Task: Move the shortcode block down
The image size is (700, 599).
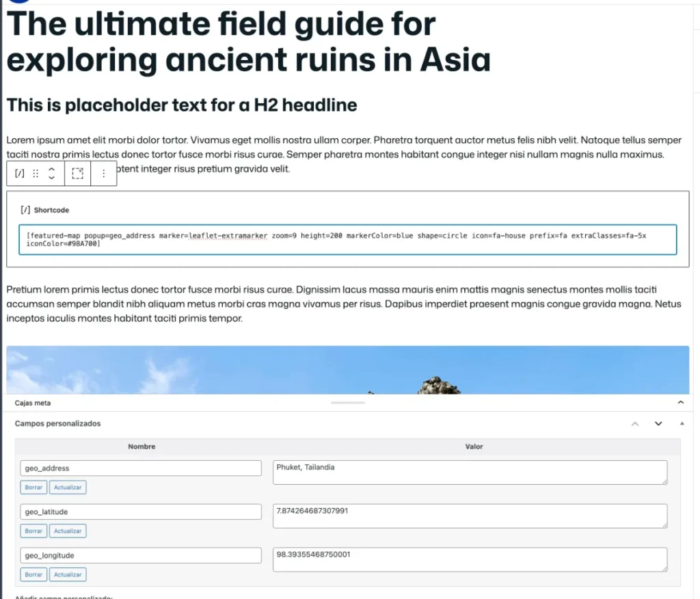Action: pos(52,177)
